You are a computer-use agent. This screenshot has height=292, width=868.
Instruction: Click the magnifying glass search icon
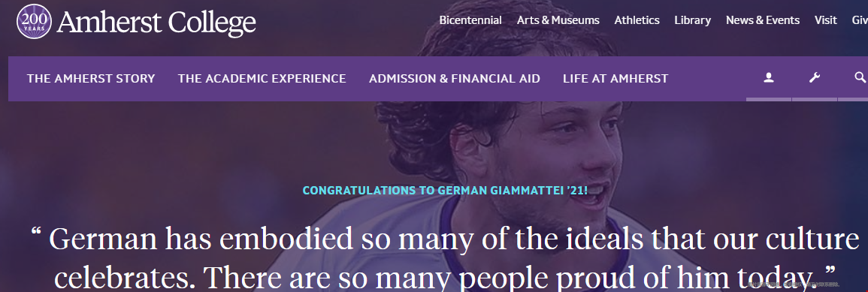coord(858,78)
